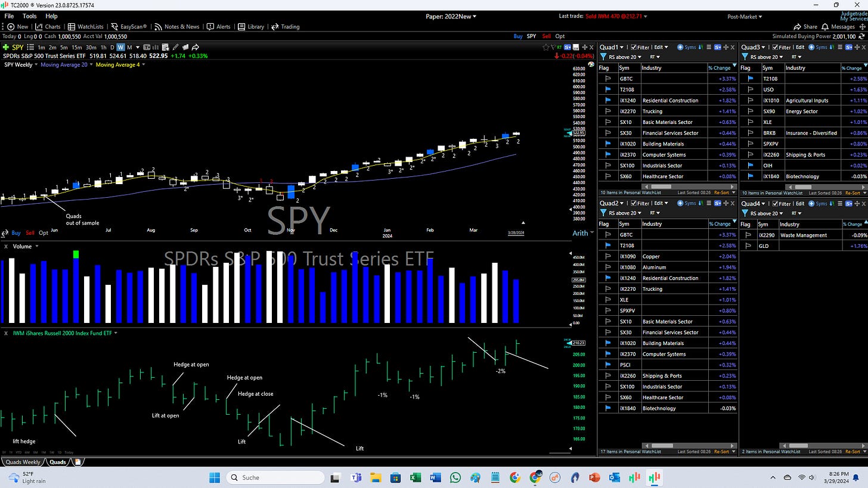This screenshot has width=868, height=488.
Task: Toggle Filter checkbox in Quad4
Action: 776,203
